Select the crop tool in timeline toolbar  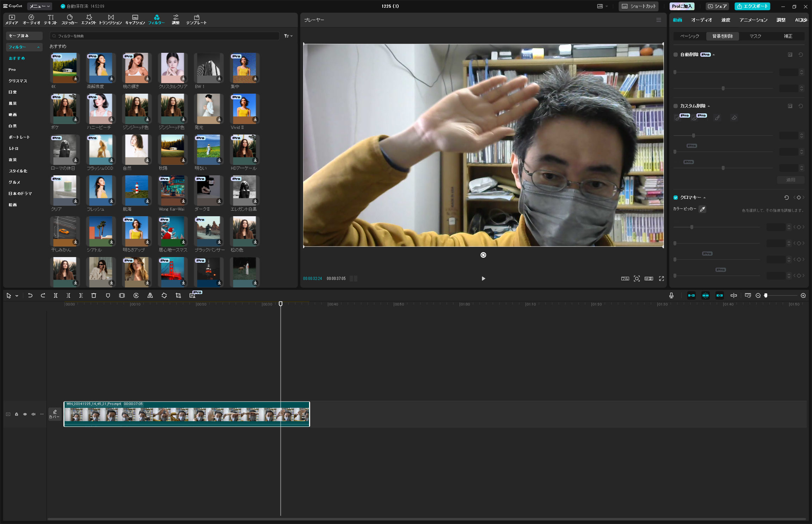(x=178, y=295)
